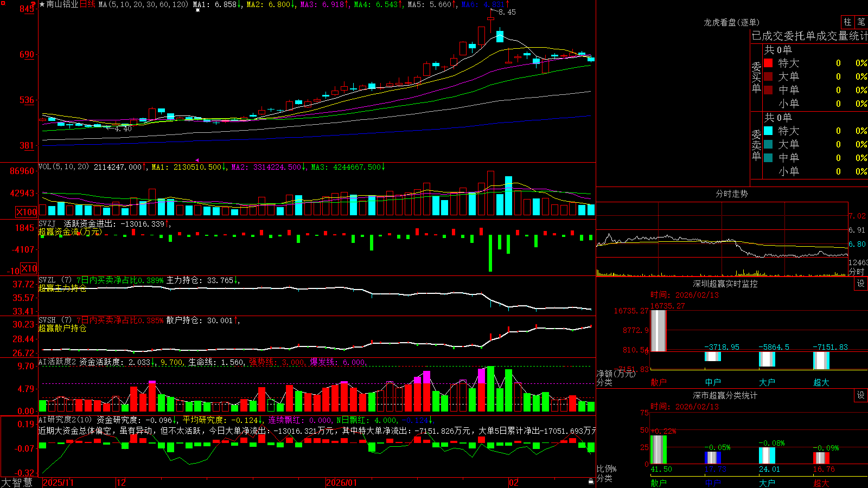868x488 pixels.
Task: Click the 超大 bar showing -7151.83
Action: pos(821,361)
